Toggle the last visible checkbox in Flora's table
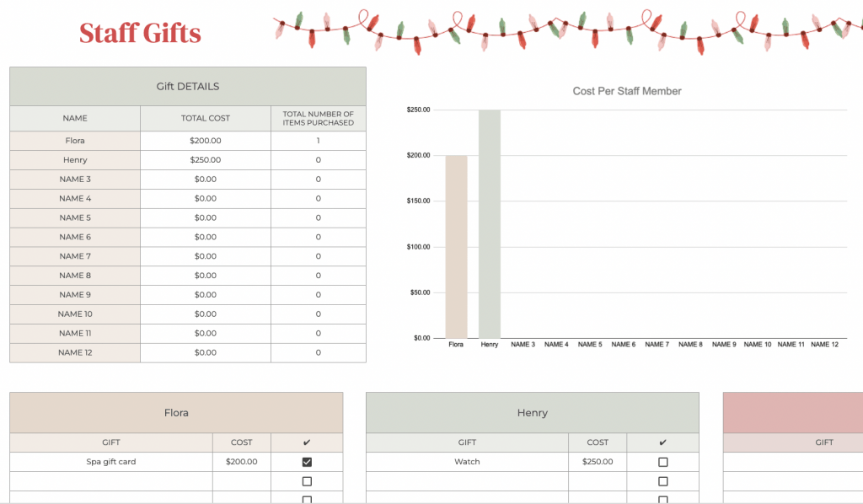 pyautogui.click(x=308, y=499)
